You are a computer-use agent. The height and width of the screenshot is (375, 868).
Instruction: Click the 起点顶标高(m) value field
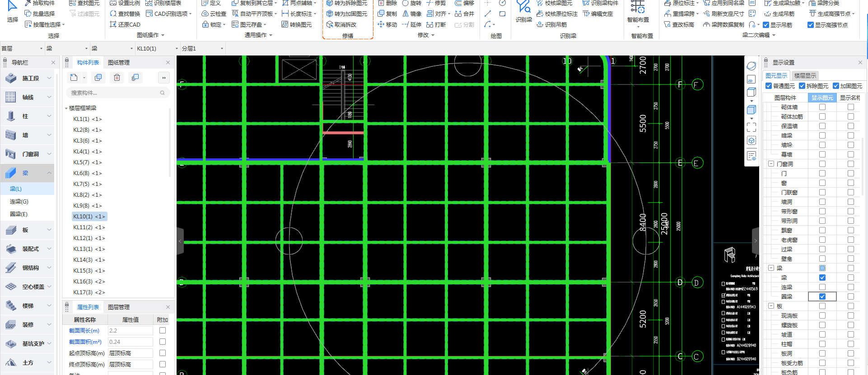click(x=130, y=353)
